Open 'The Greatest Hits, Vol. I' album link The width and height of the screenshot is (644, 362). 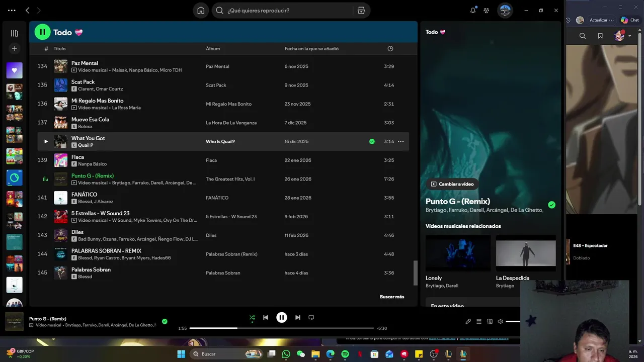point(230,179)
